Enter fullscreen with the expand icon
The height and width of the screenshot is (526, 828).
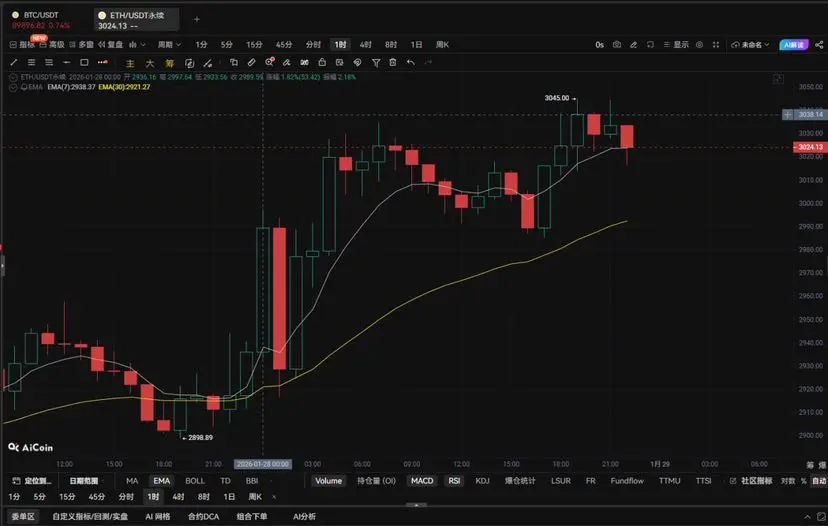[716, 45]
